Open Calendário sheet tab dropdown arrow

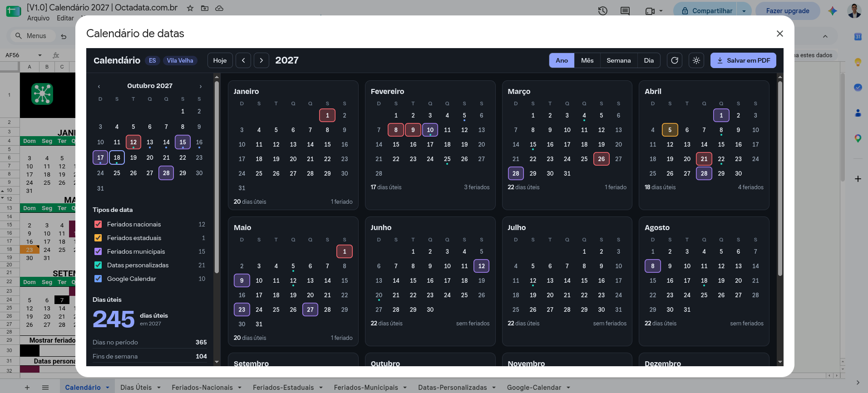tap(108, 388)
